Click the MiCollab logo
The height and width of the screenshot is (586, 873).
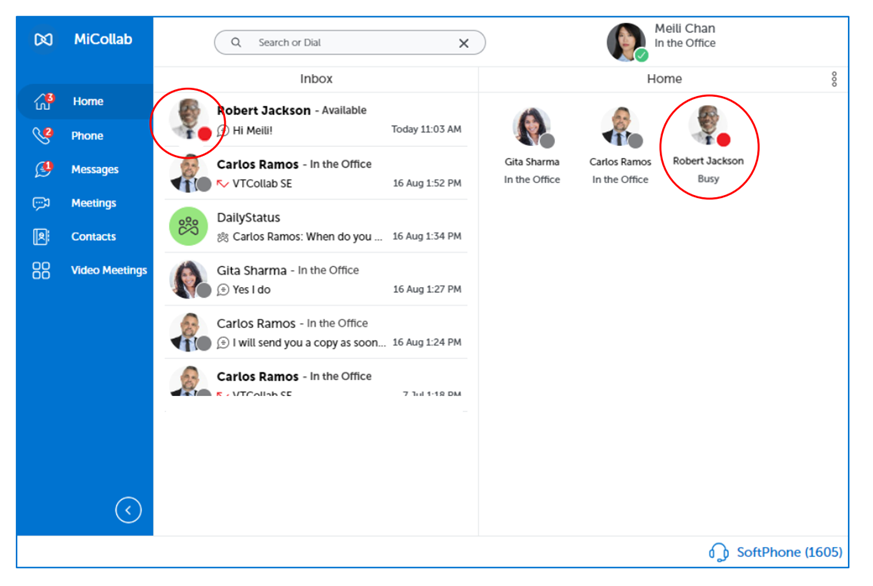click(75, 40)
